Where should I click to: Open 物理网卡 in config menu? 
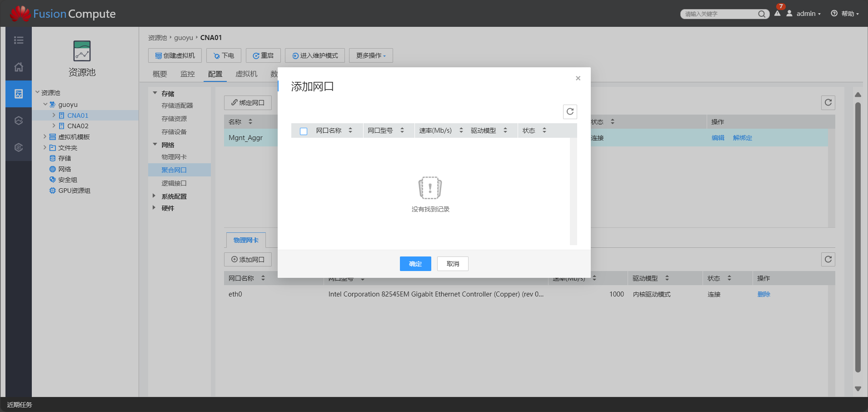pos(174,157)
